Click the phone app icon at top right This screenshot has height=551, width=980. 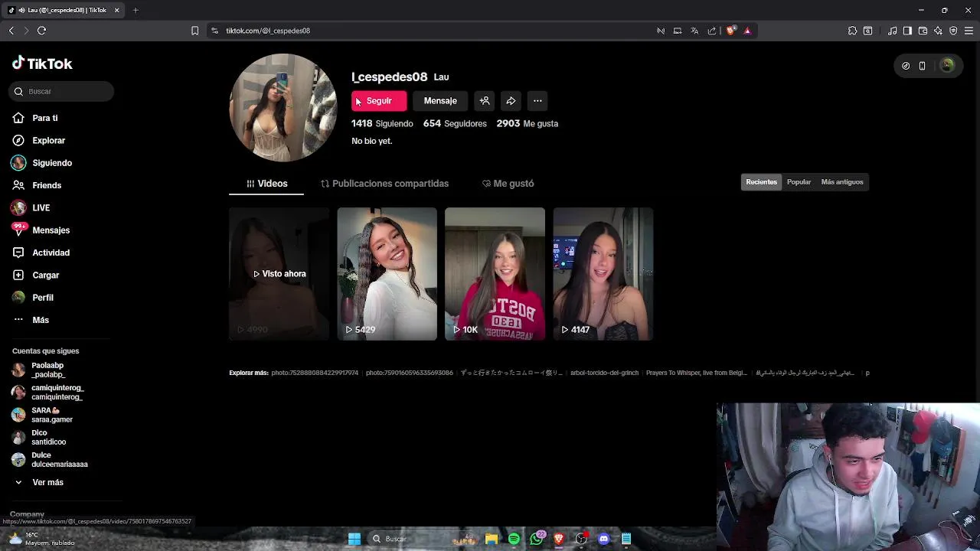coord(922,66)
